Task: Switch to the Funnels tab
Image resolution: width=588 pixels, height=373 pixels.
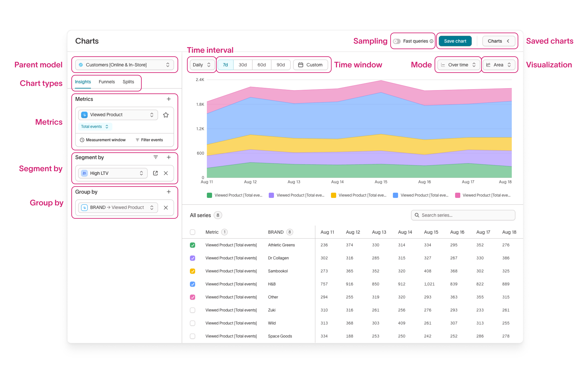Action: [107, 82]
